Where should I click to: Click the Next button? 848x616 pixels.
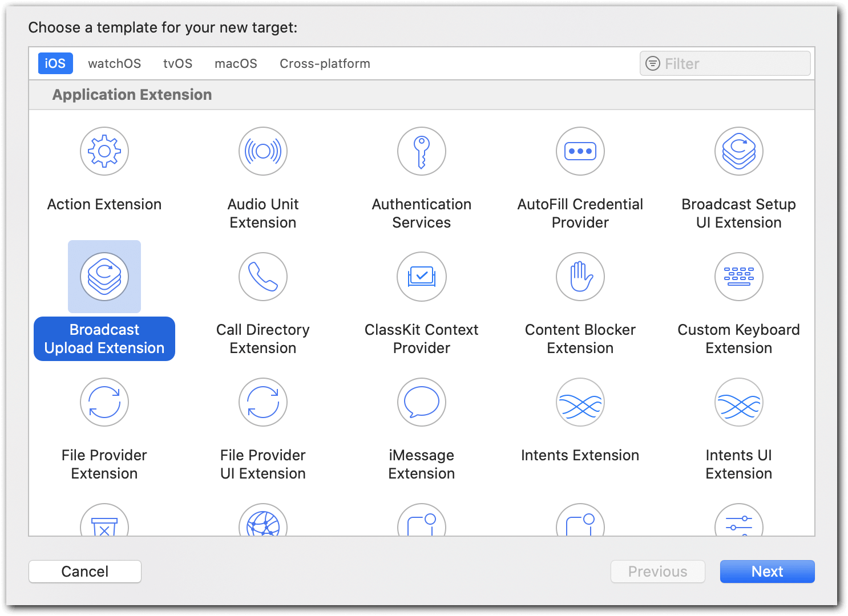pyautogui.click(x=768, y=572)
